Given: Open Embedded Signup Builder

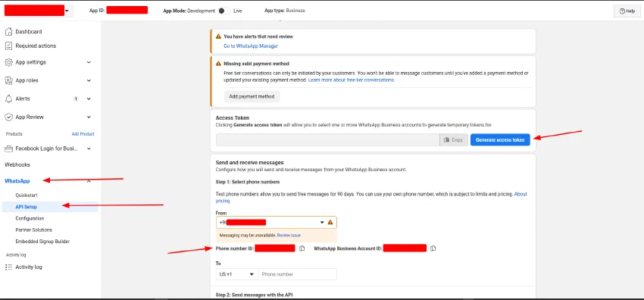Looking at the screenshot, I should point(42,242).
